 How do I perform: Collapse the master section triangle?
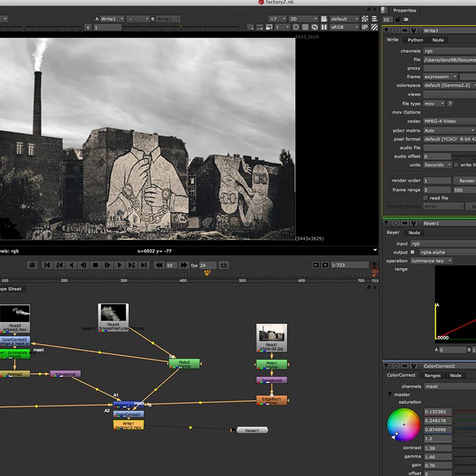390,394
